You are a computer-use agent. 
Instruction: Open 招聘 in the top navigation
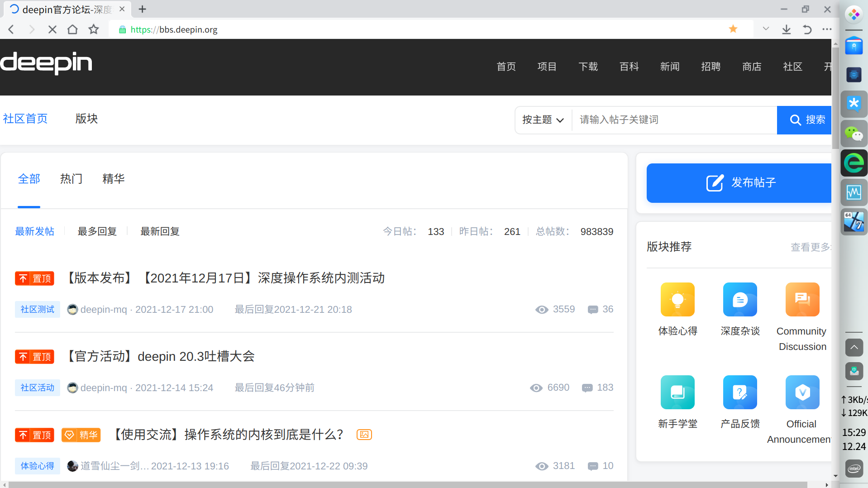711,67
